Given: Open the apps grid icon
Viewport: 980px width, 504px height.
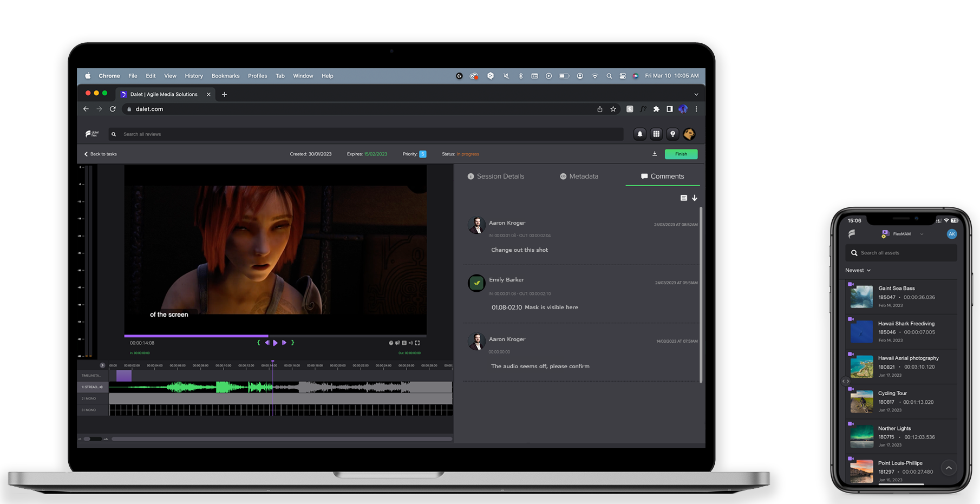Looking at the screenshot, I should [x=656, y=134].
